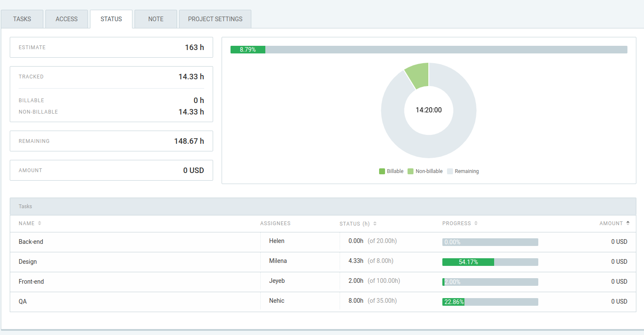Click the 0 USD amount card value
The width and height of the screenshot is (644, 335).
pyautogui.click(x=194, y=170)
